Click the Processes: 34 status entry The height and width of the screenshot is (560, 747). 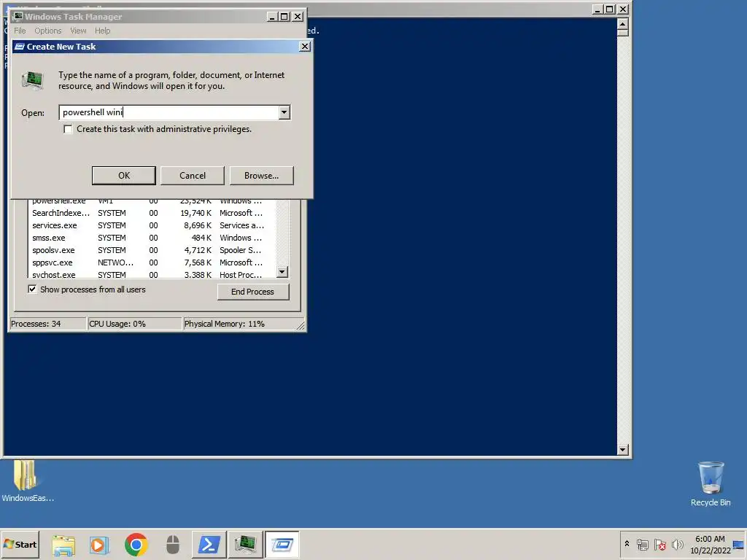[47, 324]
